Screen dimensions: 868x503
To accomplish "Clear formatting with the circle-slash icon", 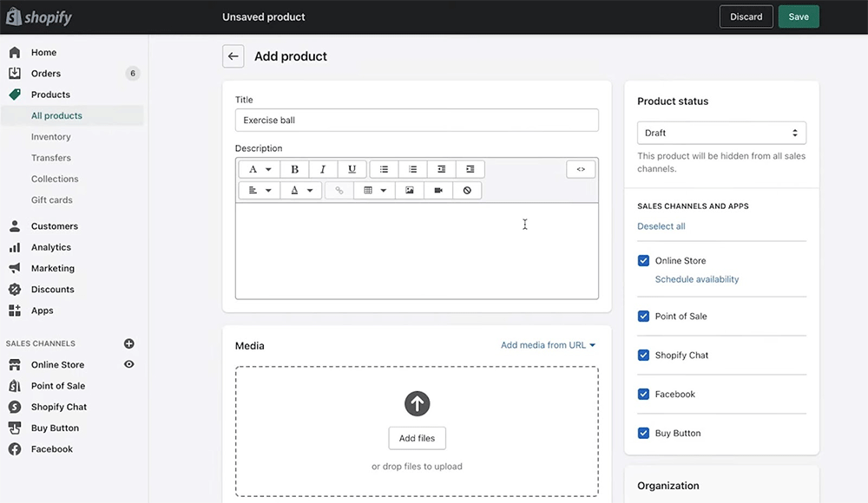I will click(467, 190).
